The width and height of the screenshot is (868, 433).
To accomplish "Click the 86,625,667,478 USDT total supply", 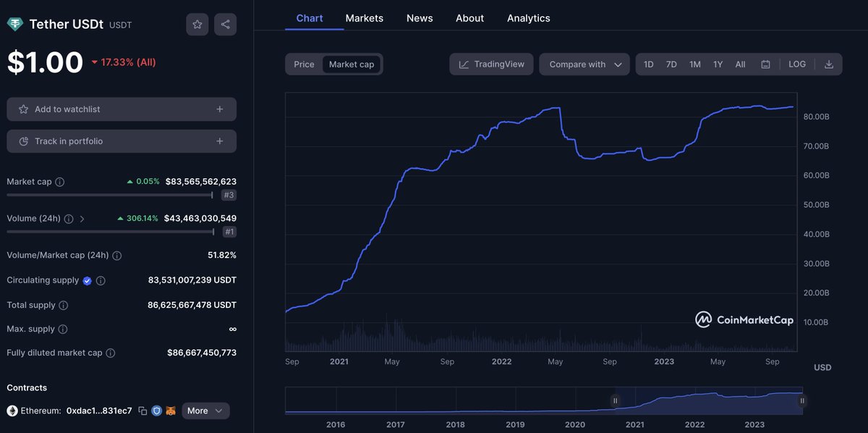I will coord(192,305).
